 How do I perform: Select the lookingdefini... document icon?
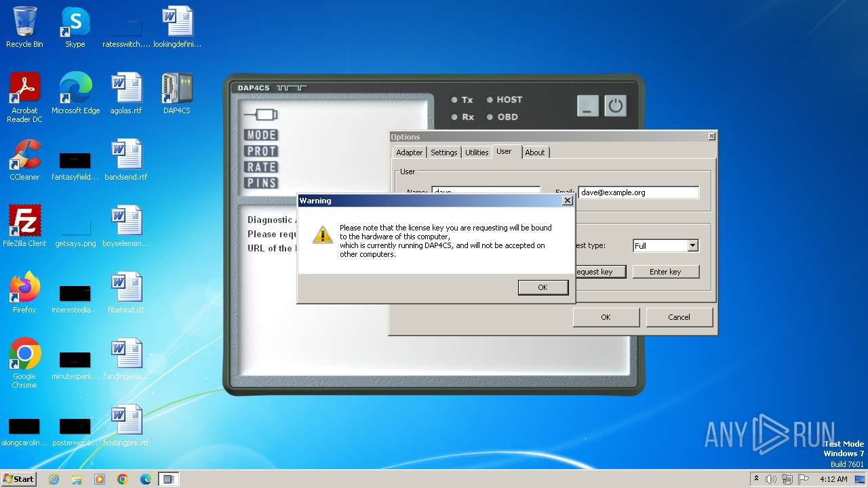[177, 27]
